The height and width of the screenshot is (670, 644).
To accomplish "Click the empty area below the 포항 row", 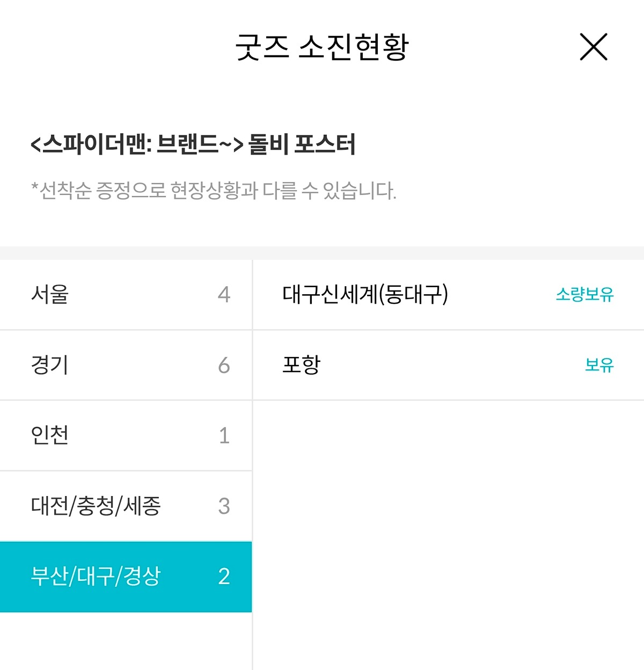I will pyautogui.click(x=448, y=534).
